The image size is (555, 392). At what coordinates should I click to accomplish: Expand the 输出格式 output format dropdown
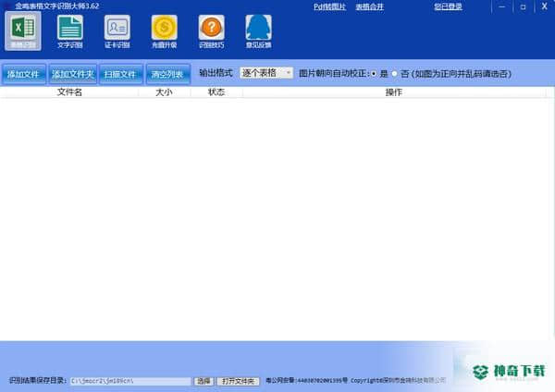pos(266,73)
